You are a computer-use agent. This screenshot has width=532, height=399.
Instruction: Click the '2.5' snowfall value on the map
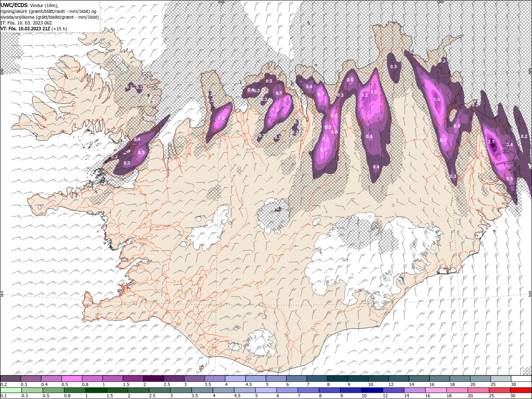(492, 142)
